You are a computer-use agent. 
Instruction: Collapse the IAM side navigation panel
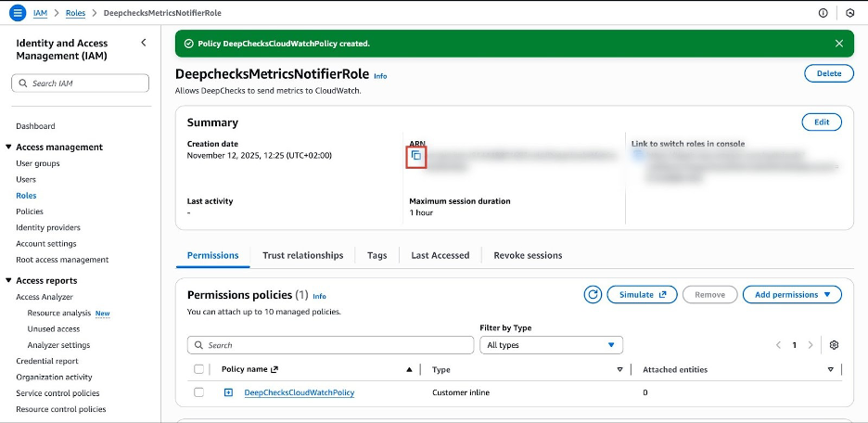143,43
